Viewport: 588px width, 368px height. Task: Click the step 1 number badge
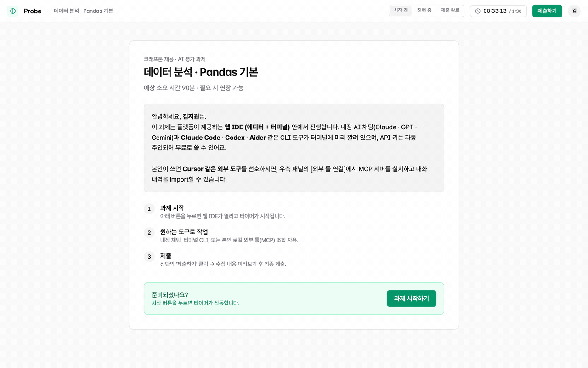point(149,209)
